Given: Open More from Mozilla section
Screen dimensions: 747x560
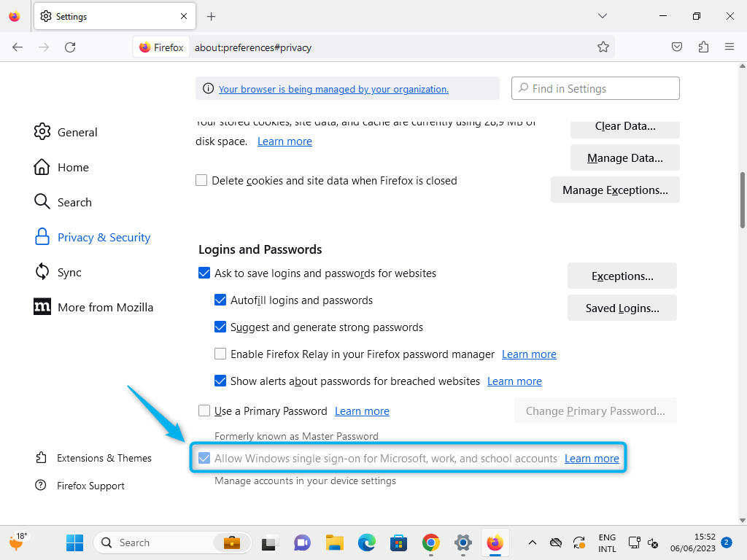Looking at the screenshot, I should pyautogui.click(x=105, y=307).
